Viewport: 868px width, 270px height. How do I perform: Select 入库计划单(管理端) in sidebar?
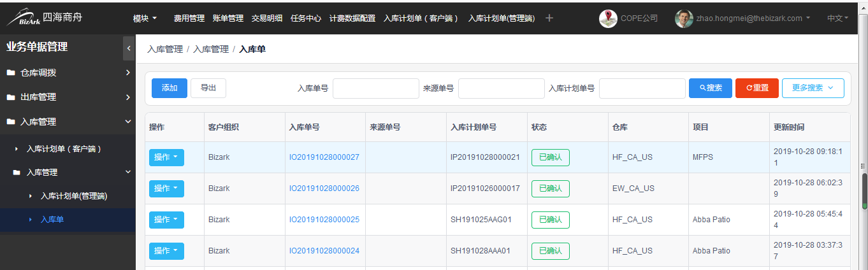74,195
